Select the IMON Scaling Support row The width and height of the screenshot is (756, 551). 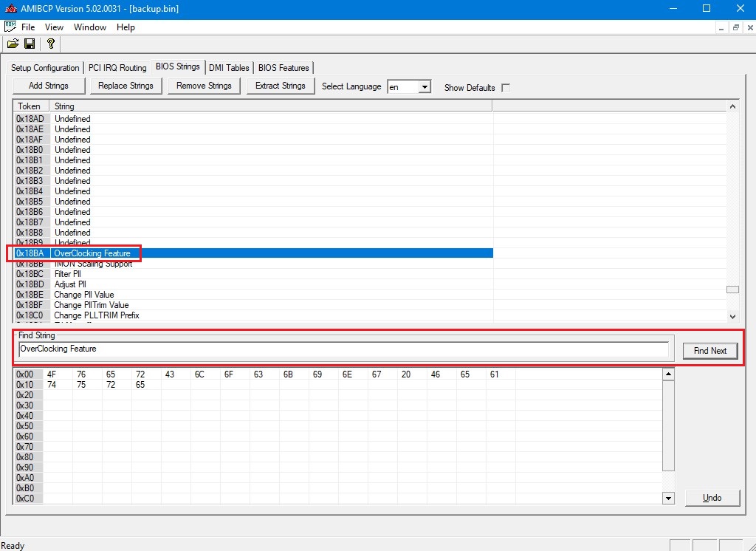(254, 264)
